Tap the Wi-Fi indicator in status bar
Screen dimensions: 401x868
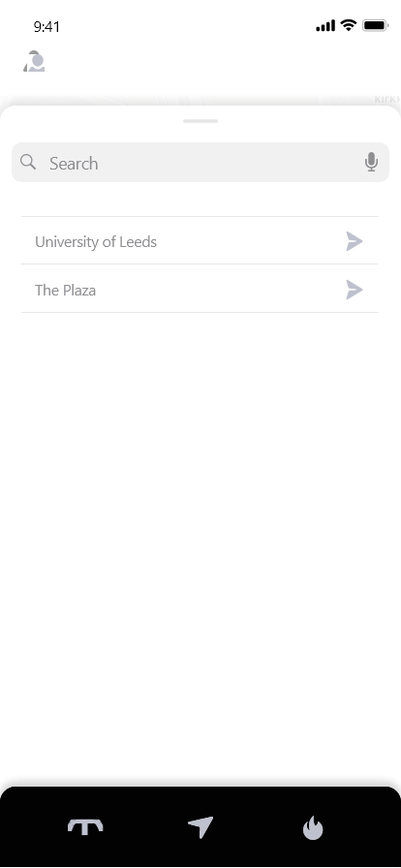[x=349, y=25]
